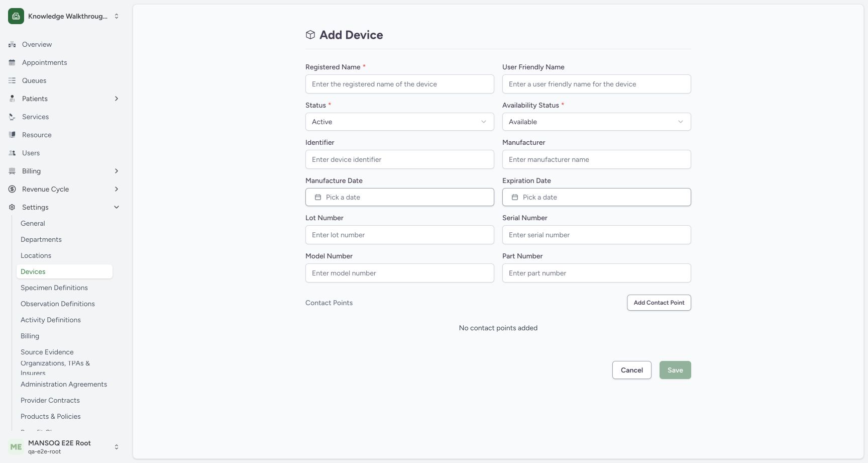The height and width of the screenshot is (463, 868).
Task: Click the Settings gear icon
Action: tap(12, 207)
